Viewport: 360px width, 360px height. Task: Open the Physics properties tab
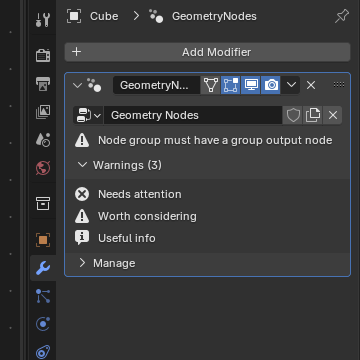pos(43,324)
